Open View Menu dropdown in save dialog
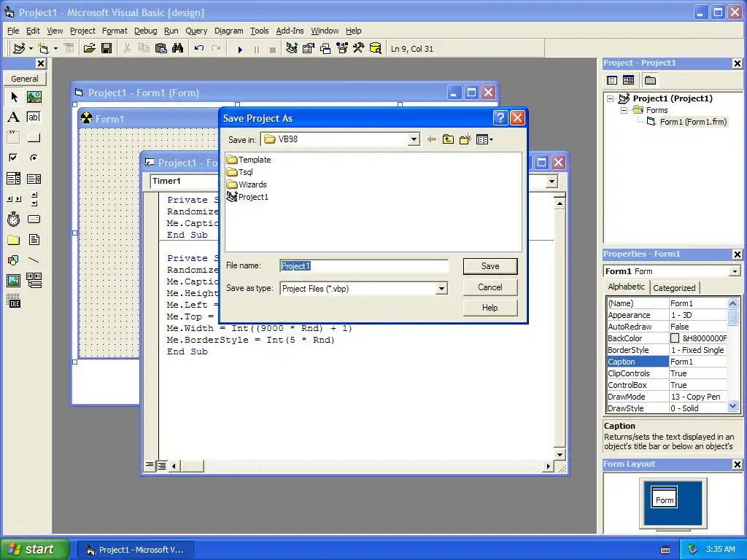Viewport: 747px width, 560px height. pos(485,139)
